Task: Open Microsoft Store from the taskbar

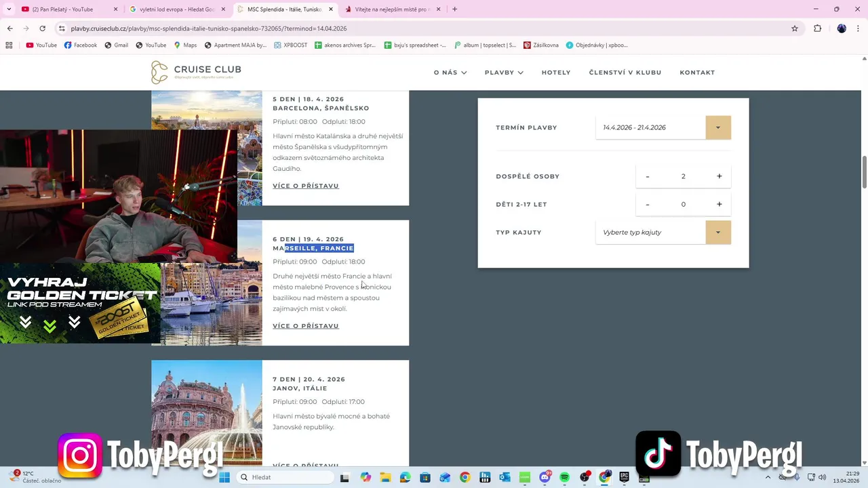Action: (x=425, y=477)
